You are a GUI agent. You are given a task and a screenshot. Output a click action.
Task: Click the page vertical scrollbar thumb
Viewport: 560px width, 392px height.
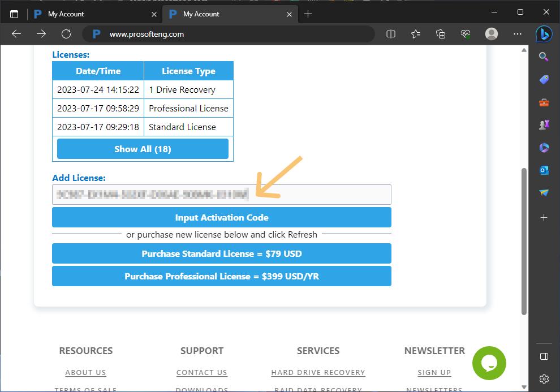pos(524,240)
